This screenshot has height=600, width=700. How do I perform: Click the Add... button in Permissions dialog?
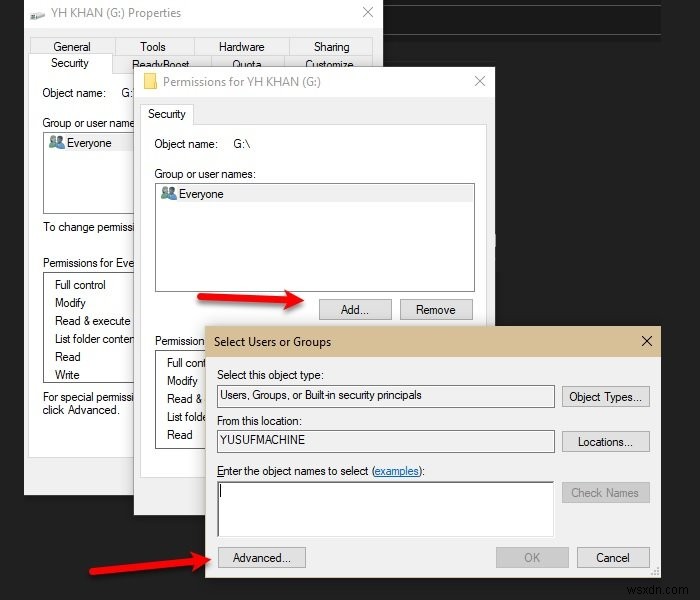tap(355, 309)
